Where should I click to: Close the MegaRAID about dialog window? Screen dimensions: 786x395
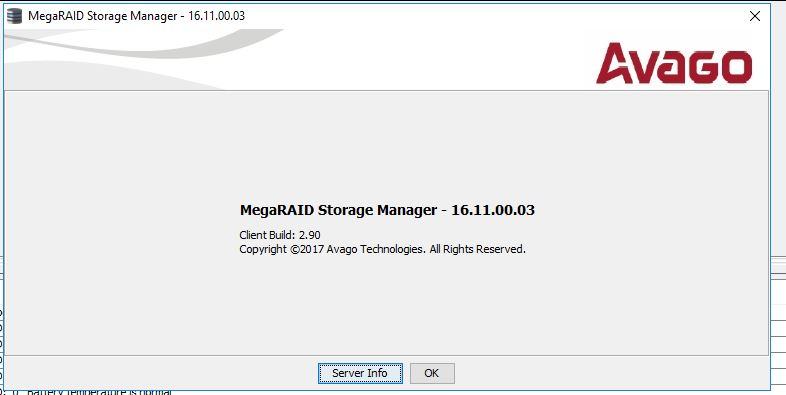click(x=754, y=16)
